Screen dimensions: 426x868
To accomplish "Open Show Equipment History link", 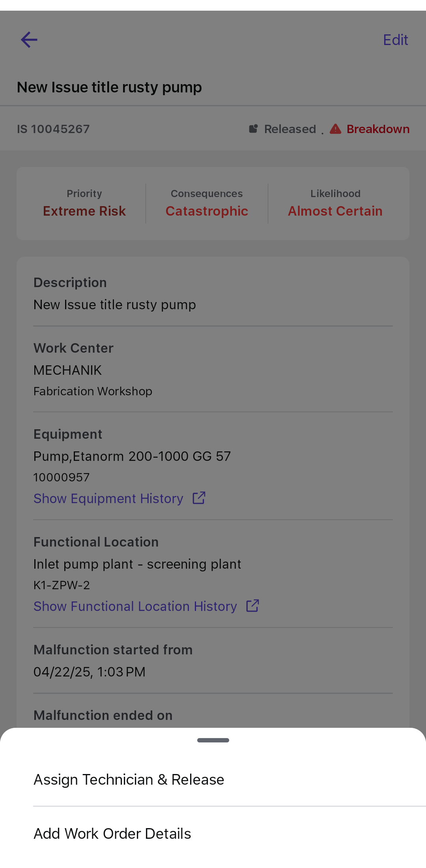I will click(x=108, y=498).
